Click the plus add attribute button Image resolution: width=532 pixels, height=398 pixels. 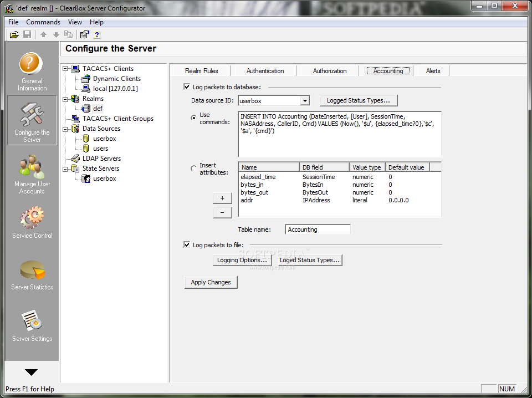(x=222, y=198)
